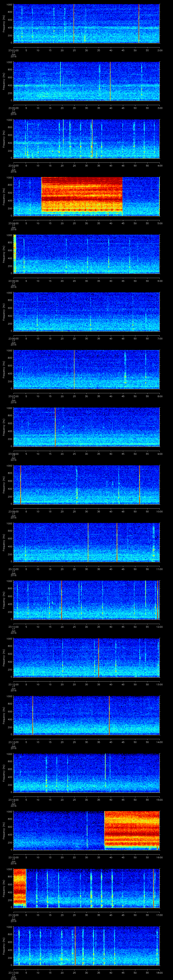This screenshot has height=980, width=173.
Task: Click the 15-second tick label under 23:12:00 panel
Action: point(50,684)
